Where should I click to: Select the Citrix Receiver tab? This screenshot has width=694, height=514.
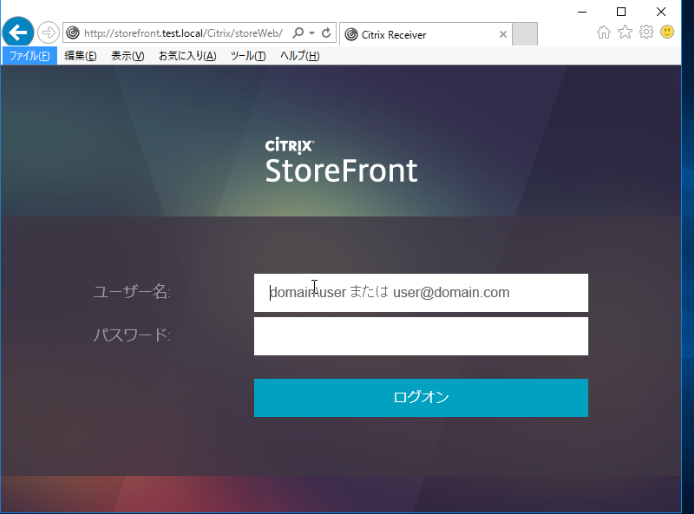[425, 35]
